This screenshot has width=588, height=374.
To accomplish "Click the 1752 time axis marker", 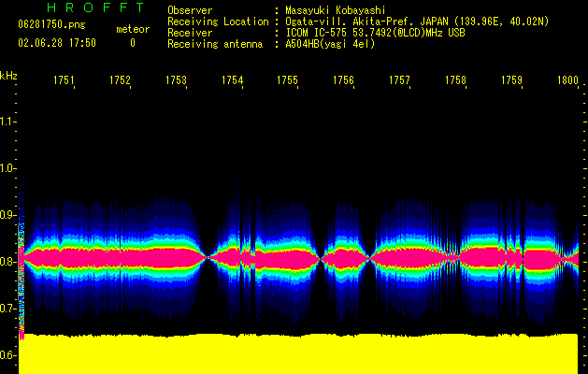I will (120, 80).
